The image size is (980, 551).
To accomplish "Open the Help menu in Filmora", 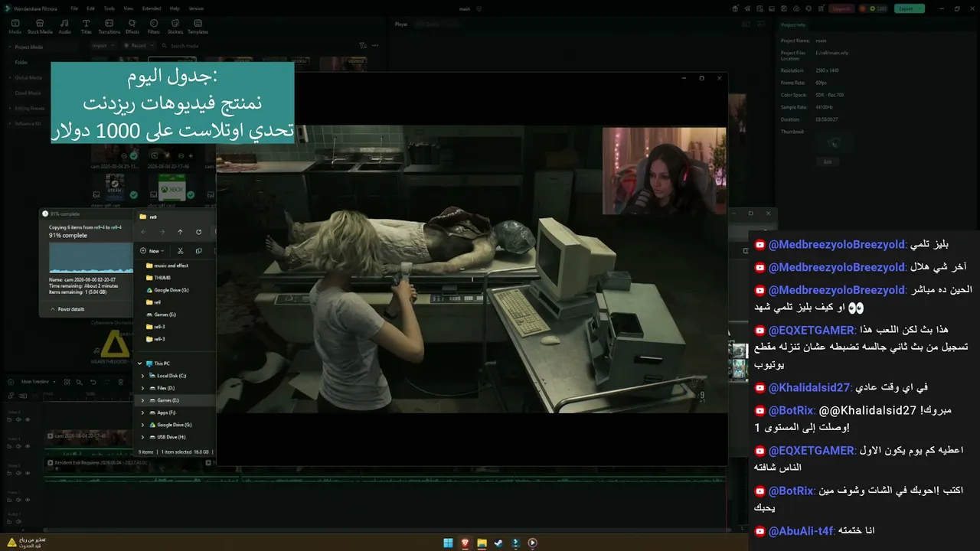I will click(175, 8).
